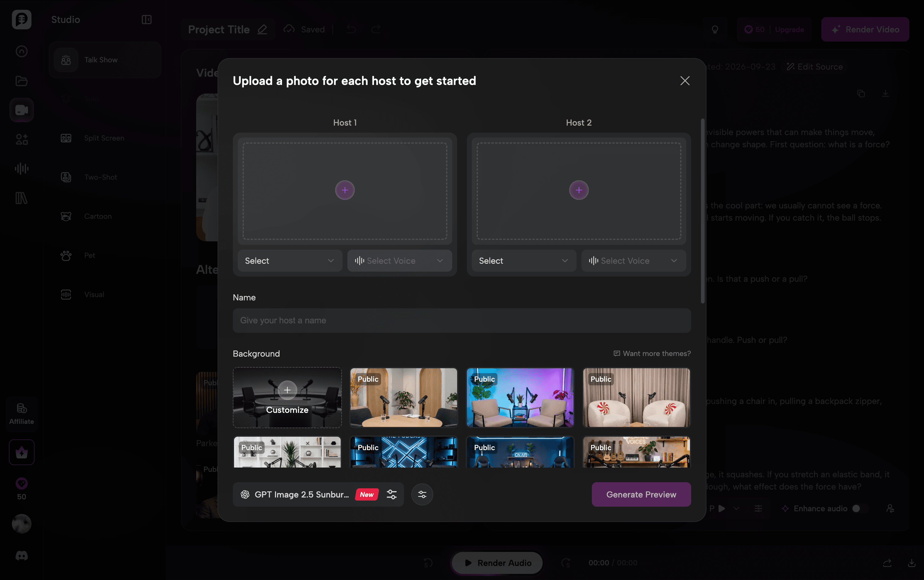Open the Host 1 Select dropdown
Image resolution: width=924 pixels, height=580 pixels.
tap(290, 261)
